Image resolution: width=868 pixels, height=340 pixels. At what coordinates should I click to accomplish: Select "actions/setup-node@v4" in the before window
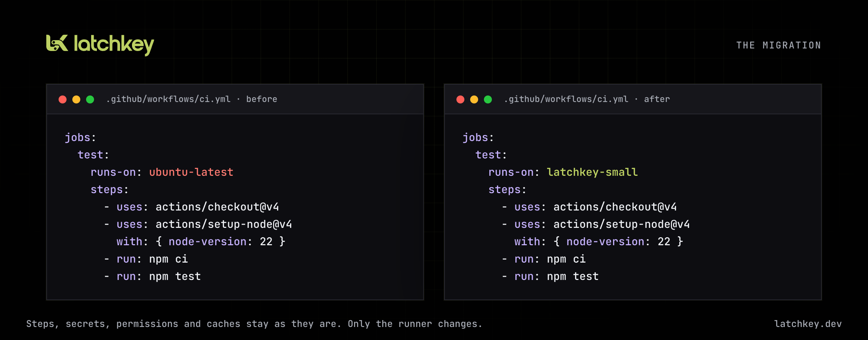(x=224, y=224)
